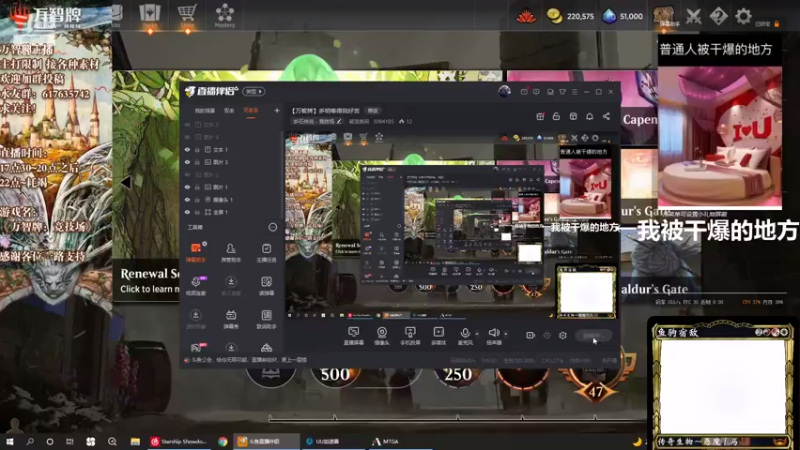Image resolution: width=800 pixels, height=450 pixels.
Task: Click the record video icon beside the eye
Action: pyautogui.click(x=530, y=335)
